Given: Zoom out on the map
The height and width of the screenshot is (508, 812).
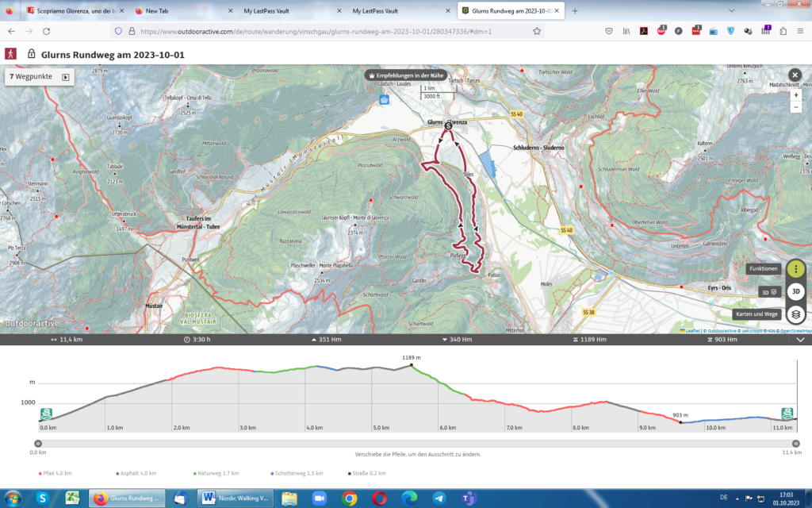Looking at the screenshot, I should (795, 106).
